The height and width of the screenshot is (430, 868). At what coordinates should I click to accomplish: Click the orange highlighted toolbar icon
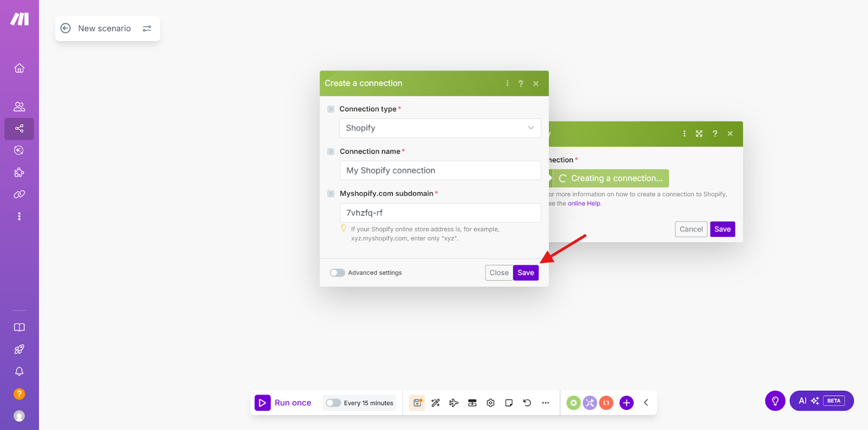tap(417, 403)
